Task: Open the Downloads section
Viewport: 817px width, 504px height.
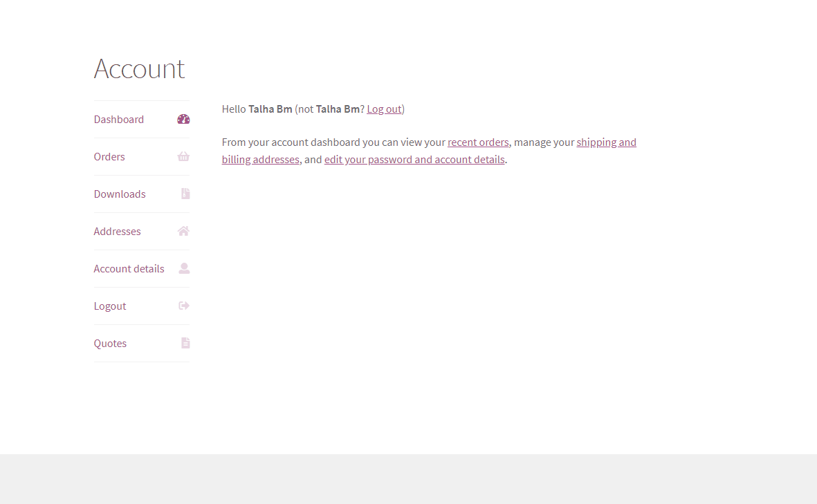Action: [x=120, y=194]
